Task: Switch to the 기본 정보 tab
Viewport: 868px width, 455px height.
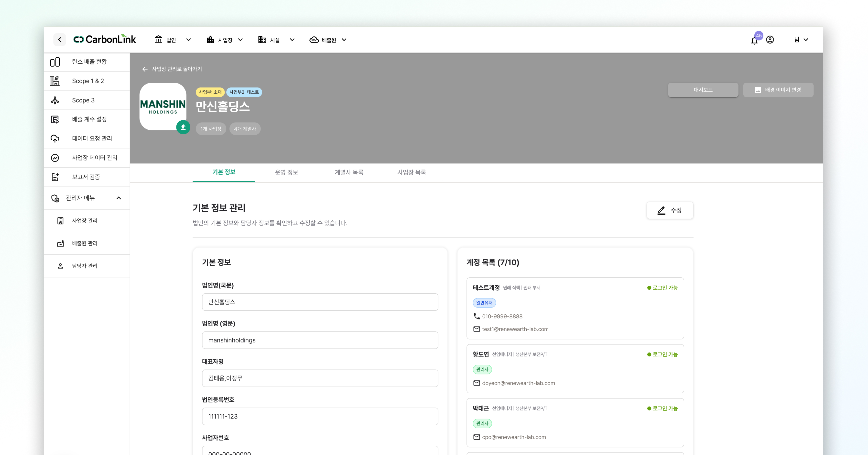Action: (x=224, y=172)
